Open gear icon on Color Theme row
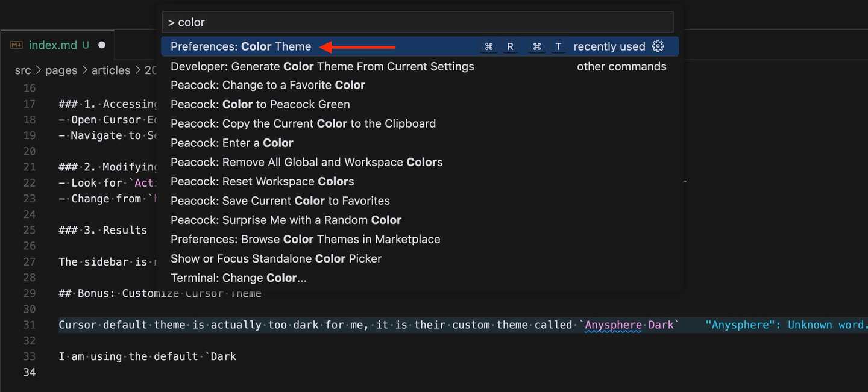The height and width of the screenshot is (392, 868). pos(658,46)
